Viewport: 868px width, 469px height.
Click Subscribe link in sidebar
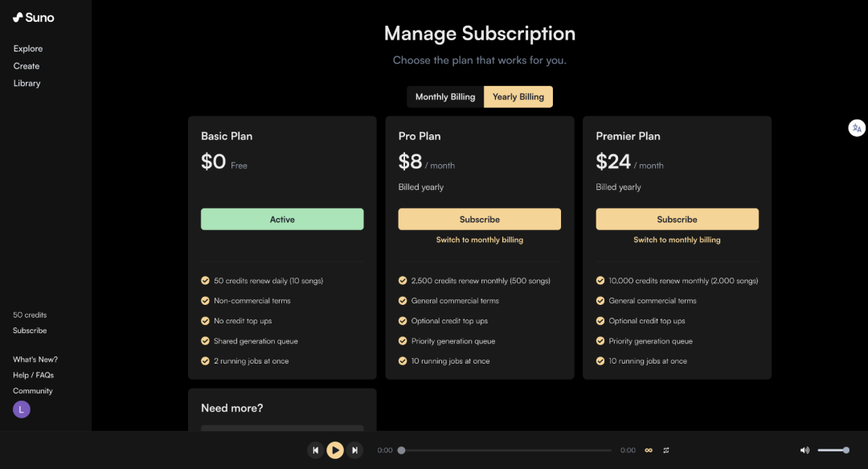pos(30,331)
